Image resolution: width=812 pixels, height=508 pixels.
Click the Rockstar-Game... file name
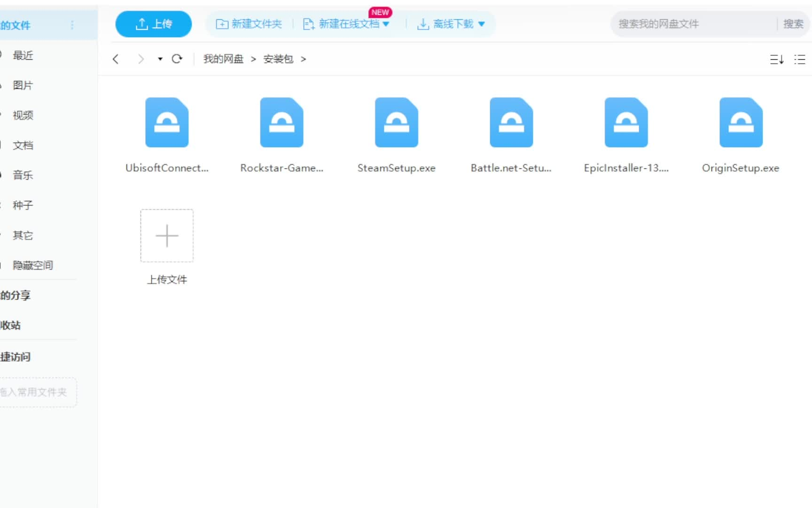tap(282, 168)
